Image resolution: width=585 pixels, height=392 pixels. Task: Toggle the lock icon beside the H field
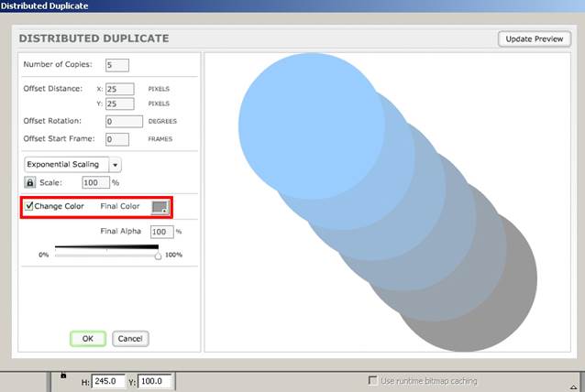pos(63,376)
